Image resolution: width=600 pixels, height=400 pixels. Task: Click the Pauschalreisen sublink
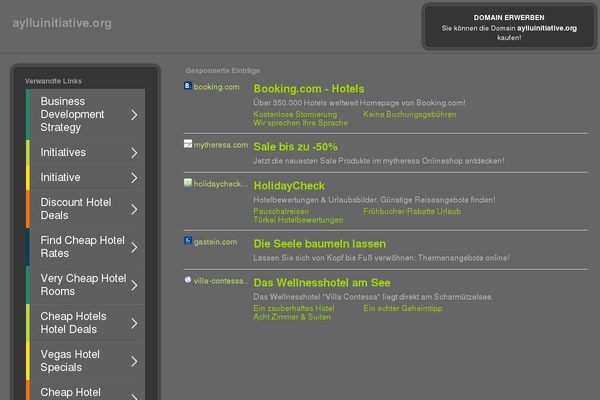[281, 211]
